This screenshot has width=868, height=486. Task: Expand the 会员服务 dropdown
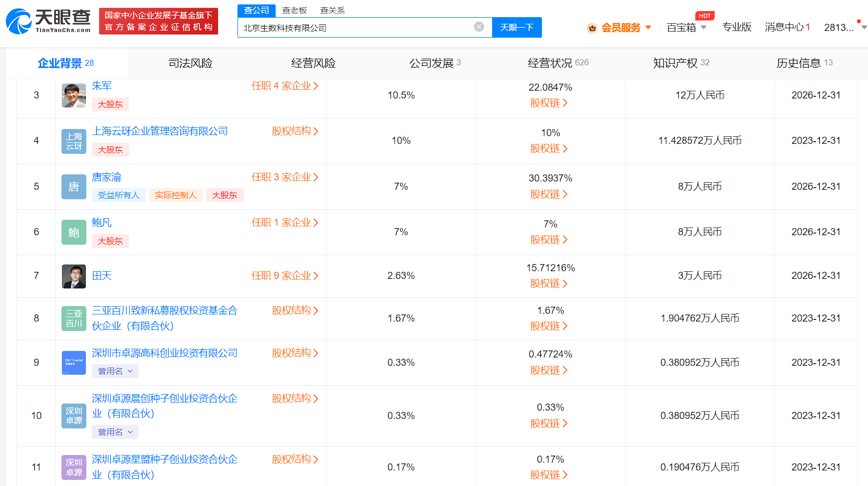[x=648, y=27]
